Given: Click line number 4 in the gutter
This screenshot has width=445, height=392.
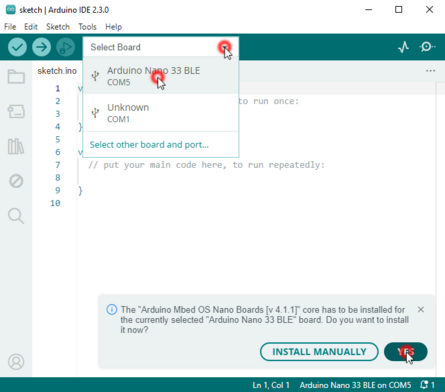Looking at the screenshot, I should 58,126.
